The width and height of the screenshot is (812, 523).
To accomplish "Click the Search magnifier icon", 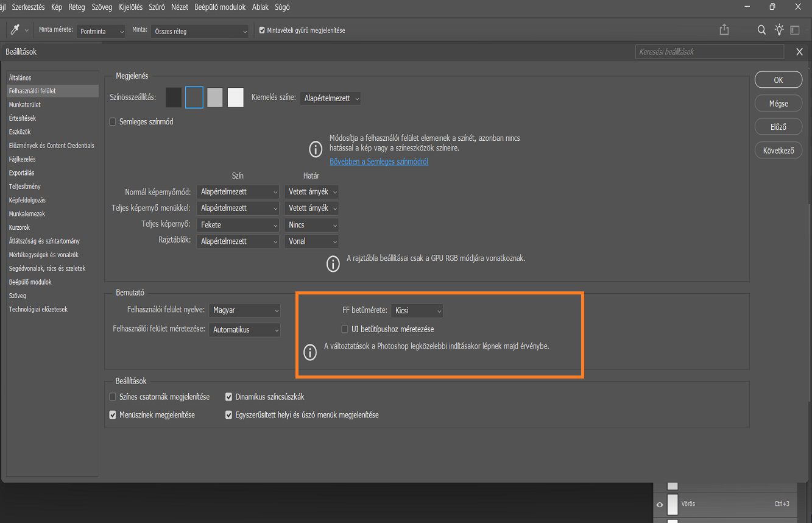I will [761, 29].
